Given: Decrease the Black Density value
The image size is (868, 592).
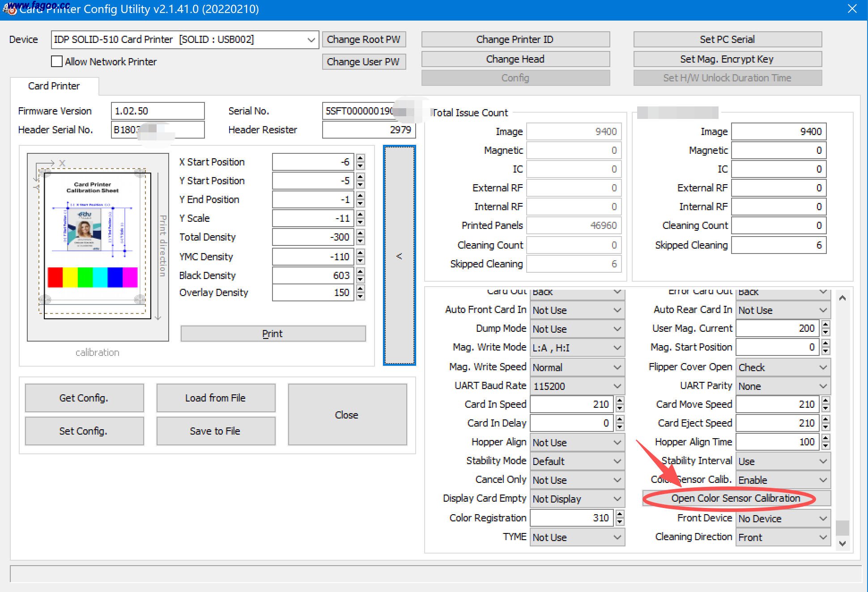Looking at the screenshot, I should pyautogui.click(x=361, y=279).
